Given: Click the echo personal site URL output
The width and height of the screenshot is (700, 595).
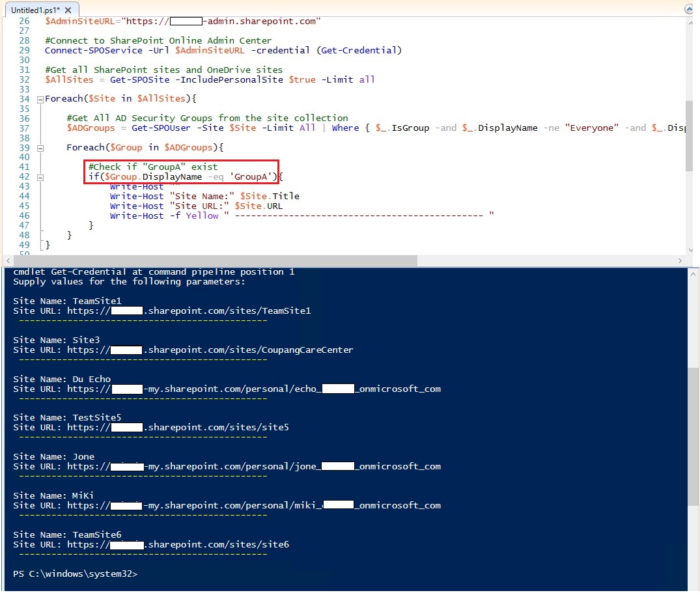Looking at the screenshot, I should (x=227, y=389).
